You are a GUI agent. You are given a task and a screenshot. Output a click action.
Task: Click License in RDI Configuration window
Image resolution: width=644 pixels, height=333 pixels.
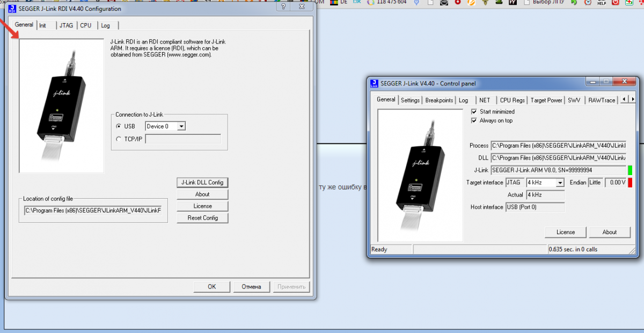202,206
